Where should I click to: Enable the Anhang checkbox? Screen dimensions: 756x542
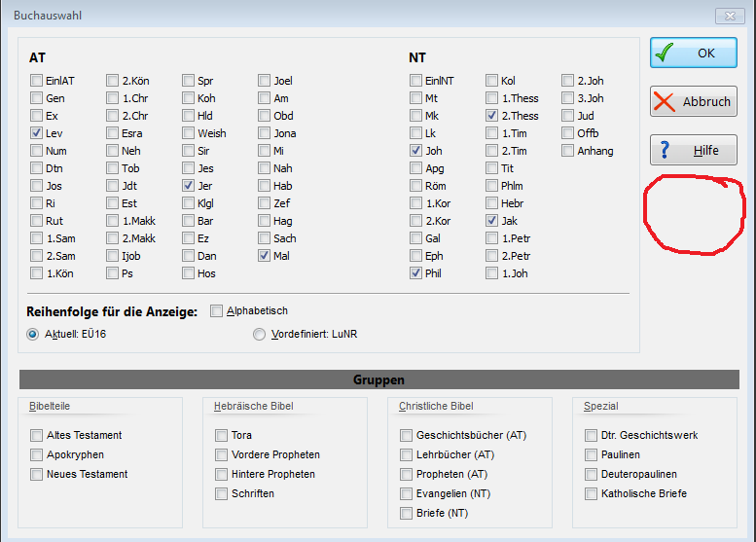[x=567, y=151]
